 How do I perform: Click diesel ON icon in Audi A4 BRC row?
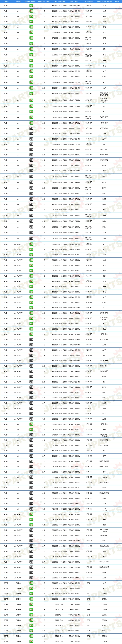[31, 176]
